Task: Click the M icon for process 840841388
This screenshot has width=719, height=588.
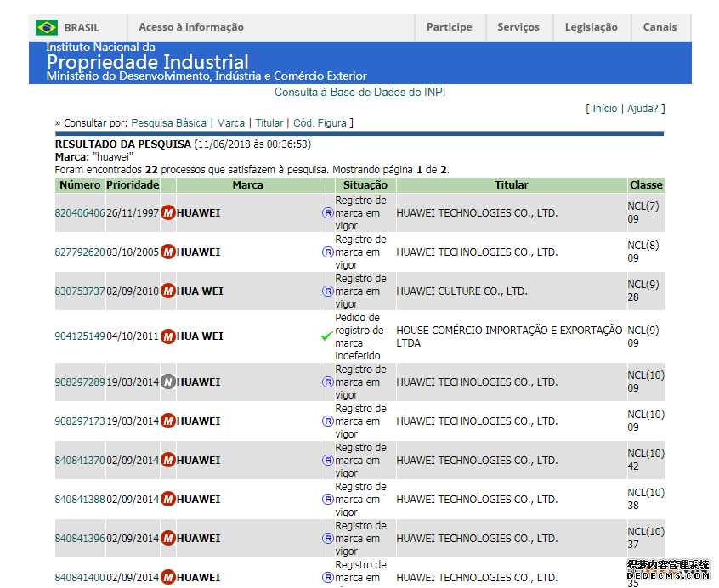Action: point(168,499)
